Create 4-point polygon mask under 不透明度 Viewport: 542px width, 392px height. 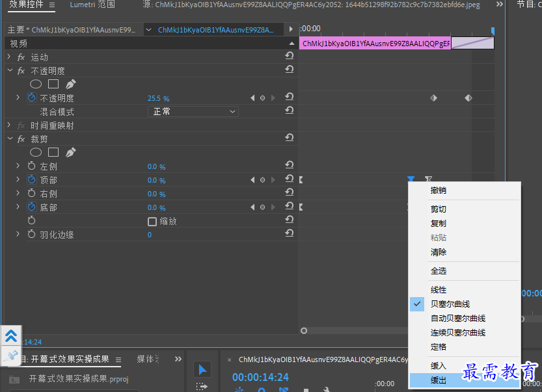(x=53, y=84)
